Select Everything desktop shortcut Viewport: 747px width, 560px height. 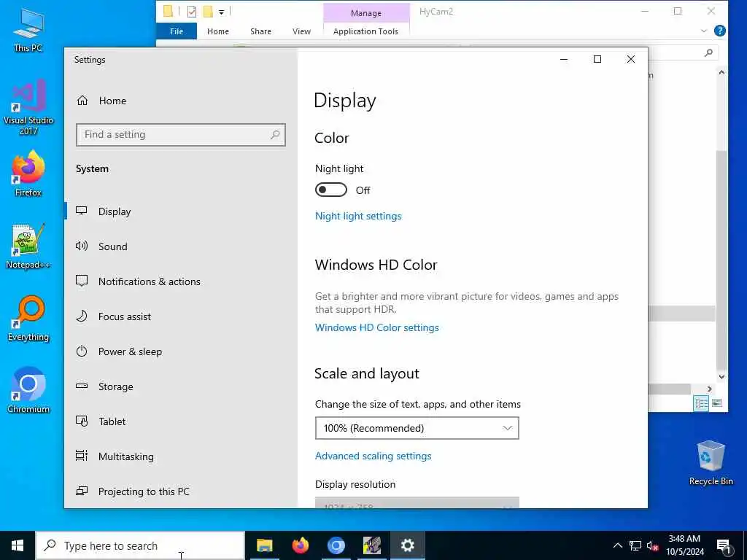[x=28, y=318]
